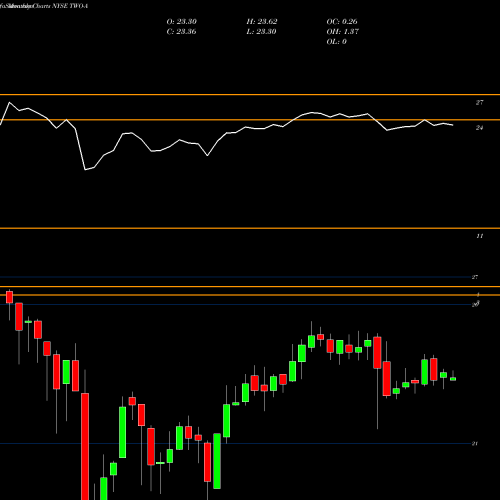Viewport: 500px width, 500px height.
Task: Click the low value "L: 23.30"
Action: point(261,32)
